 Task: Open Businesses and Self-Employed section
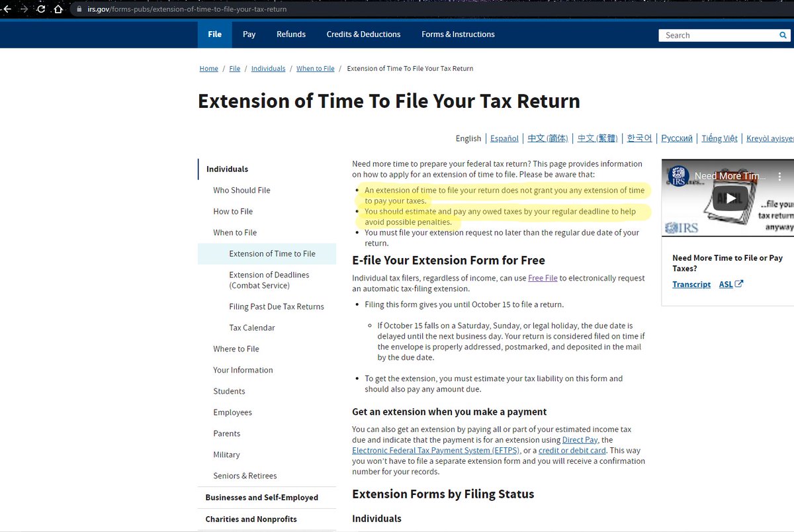pyautogui.click(x=261, y=497)
